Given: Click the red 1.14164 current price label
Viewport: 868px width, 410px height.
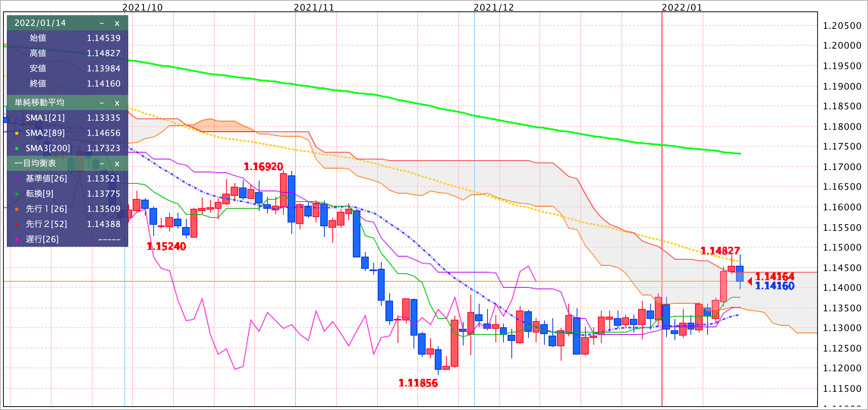Looking at the screenshot, I should coord(775,276).
